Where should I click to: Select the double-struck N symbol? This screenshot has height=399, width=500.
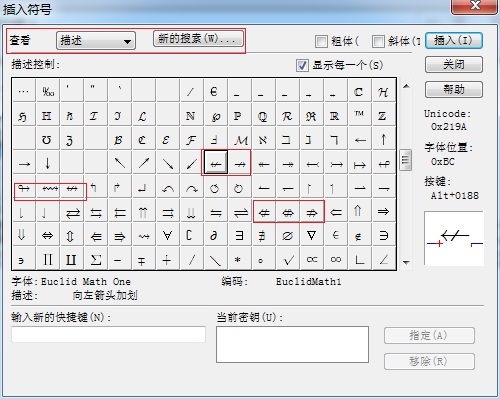pyautogui.click(x=191, y=116)
